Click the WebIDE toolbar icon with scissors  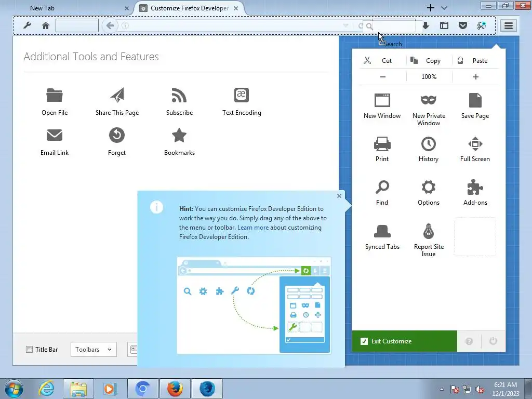tap(482, 25)
